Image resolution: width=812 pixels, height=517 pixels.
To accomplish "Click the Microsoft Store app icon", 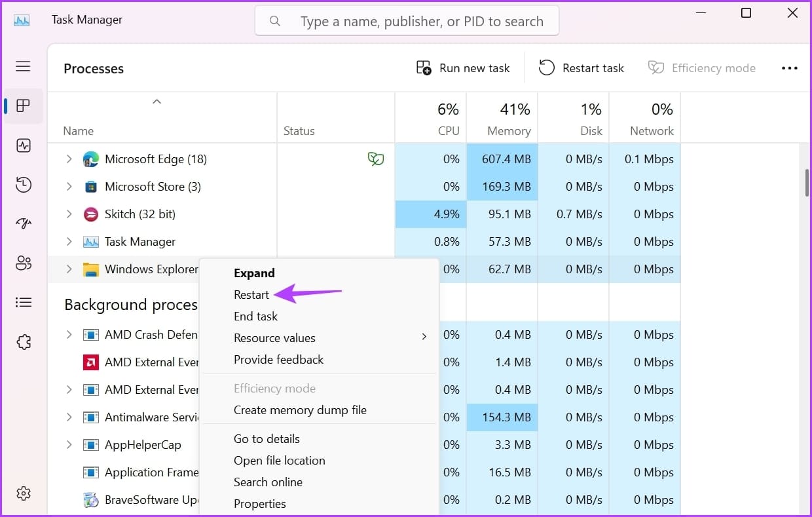I will coord(91,187).
